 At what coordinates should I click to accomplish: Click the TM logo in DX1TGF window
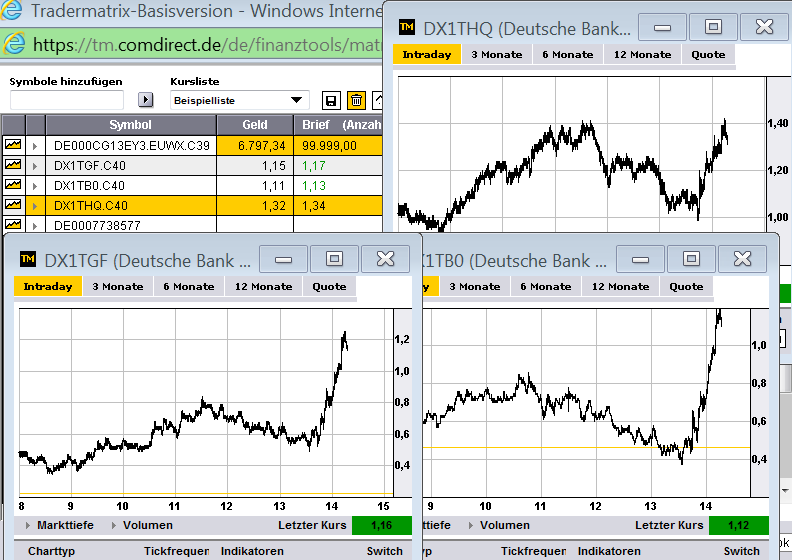28,260
